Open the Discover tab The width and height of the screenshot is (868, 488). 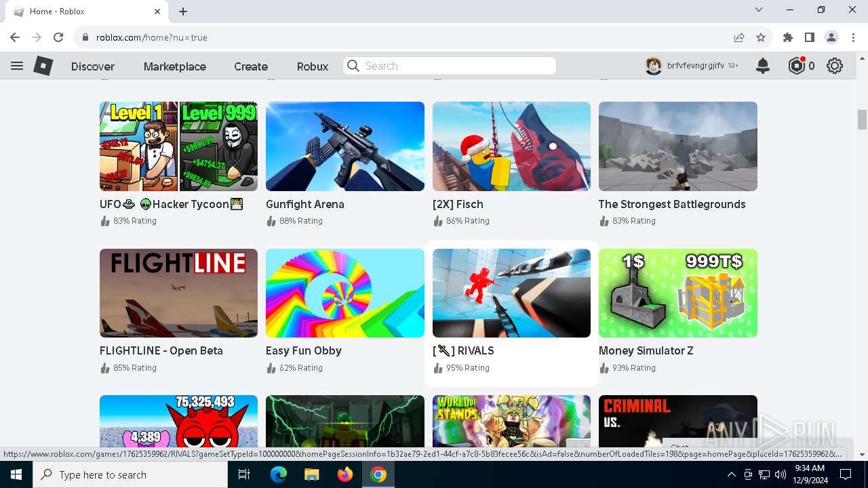pos(93,66)
